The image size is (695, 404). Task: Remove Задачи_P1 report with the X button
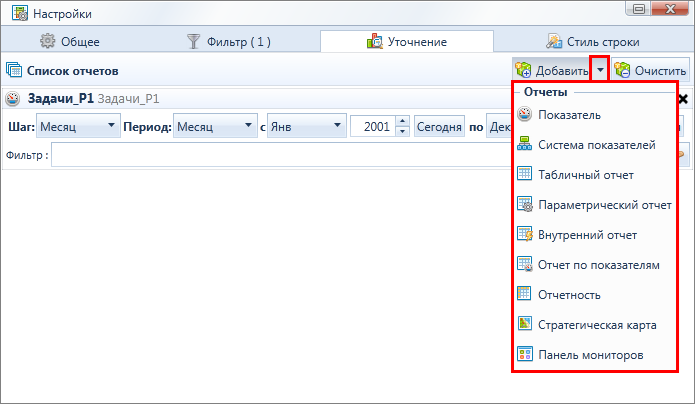(683, 98)
